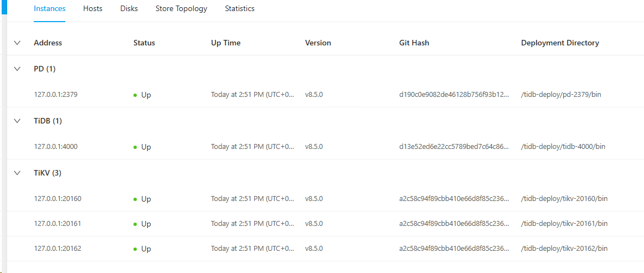Screen dimensions: 644x273
Task: Click the Up Time column header
Action: [x=225, y=43]
